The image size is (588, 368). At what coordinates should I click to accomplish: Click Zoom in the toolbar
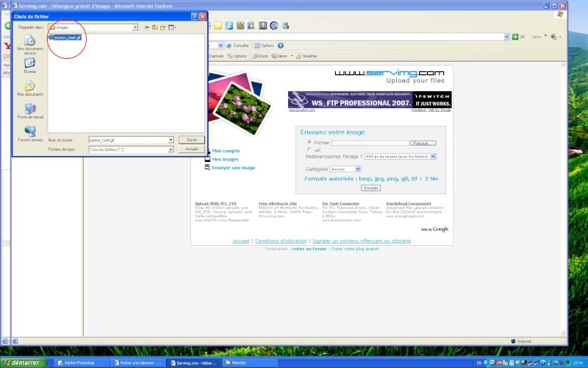(x=260, y=56)
